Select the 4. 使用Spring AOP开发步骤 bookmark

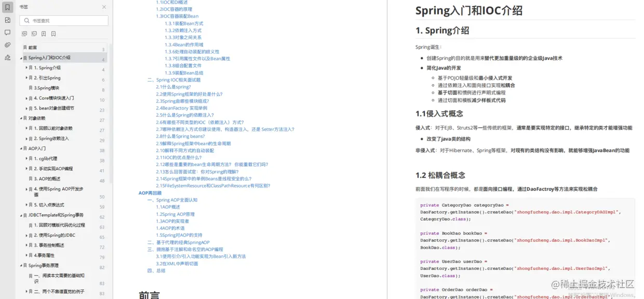click(59, 192)
